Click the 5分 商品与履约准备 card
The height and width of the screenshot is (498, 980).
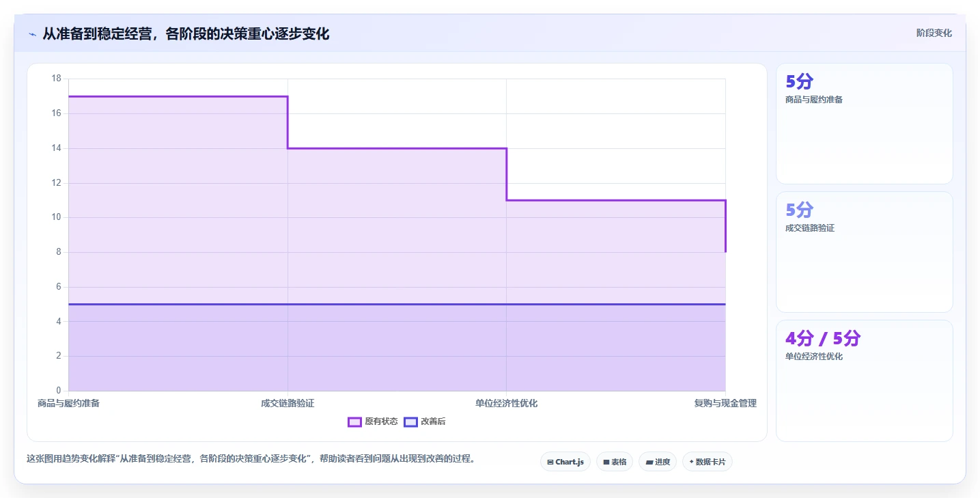tap(864, 124)
